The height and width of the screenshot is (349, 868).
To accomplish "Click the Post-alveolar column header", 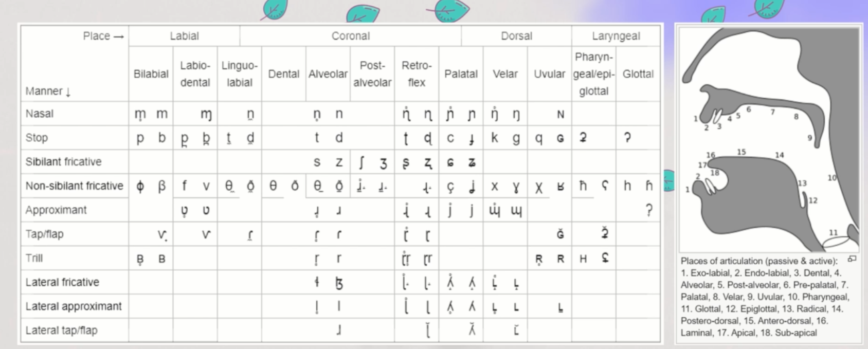I will click(x=372, y=74).
